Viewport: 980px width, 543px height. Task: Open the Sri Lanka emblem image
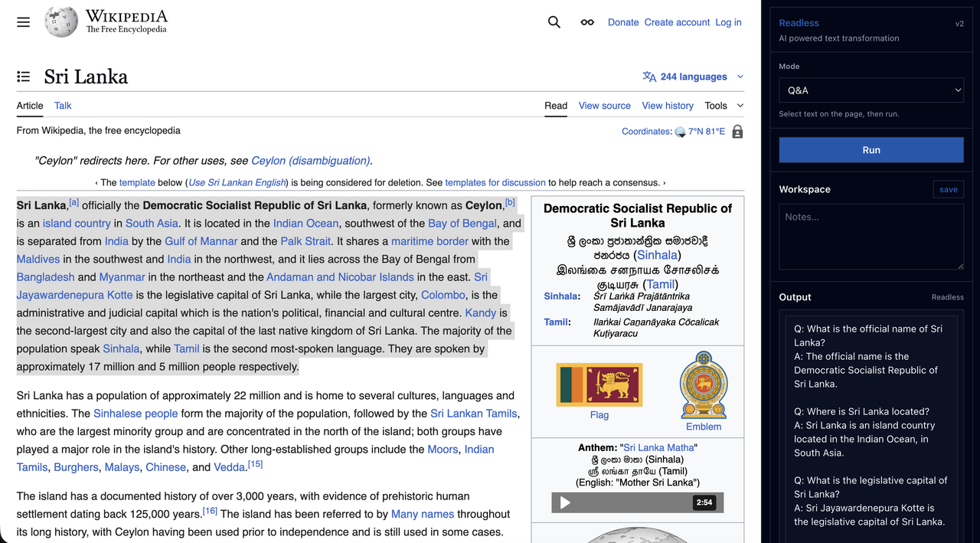[704, 384]
